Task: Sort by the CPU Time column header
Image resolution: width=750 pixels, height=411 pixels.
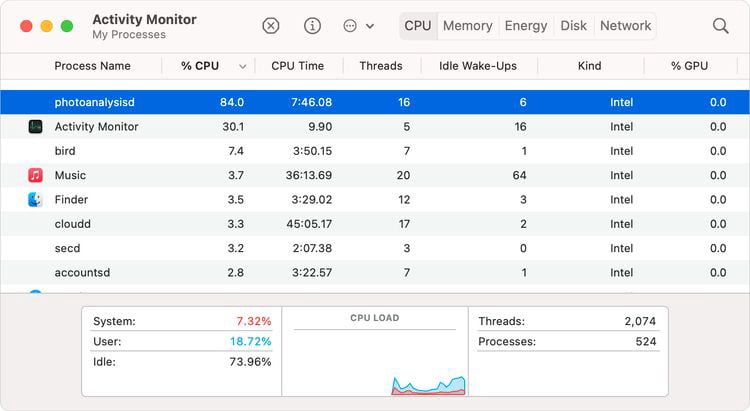Action: pyautogui.click(x=297, y=66)
